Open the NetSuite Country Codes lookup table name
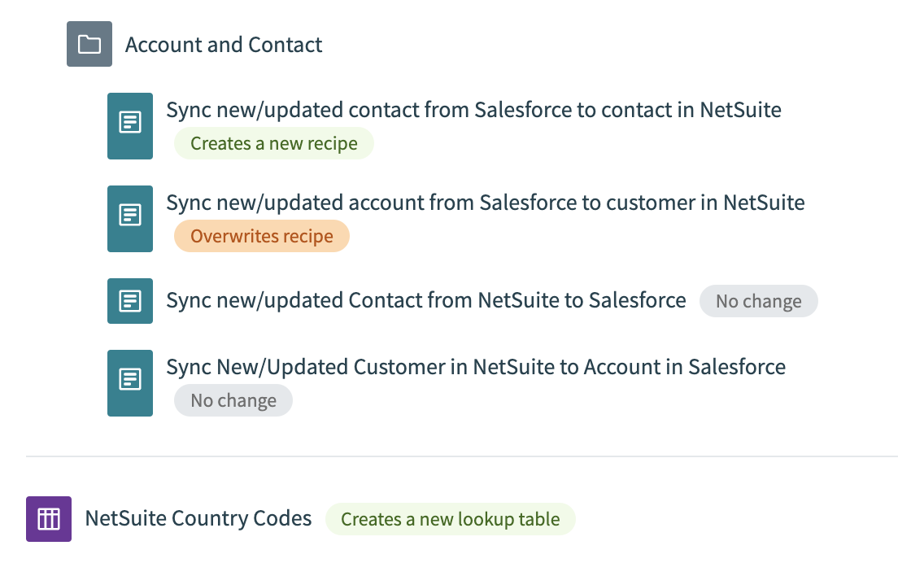The width and height of the screenshot is (924, 576). coord(198,519)
